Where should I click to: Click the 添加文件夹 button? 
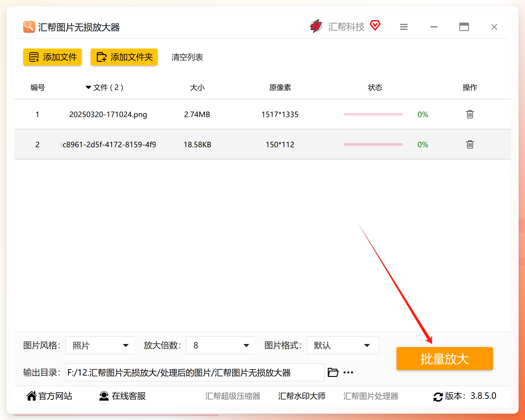click(124, 57)
